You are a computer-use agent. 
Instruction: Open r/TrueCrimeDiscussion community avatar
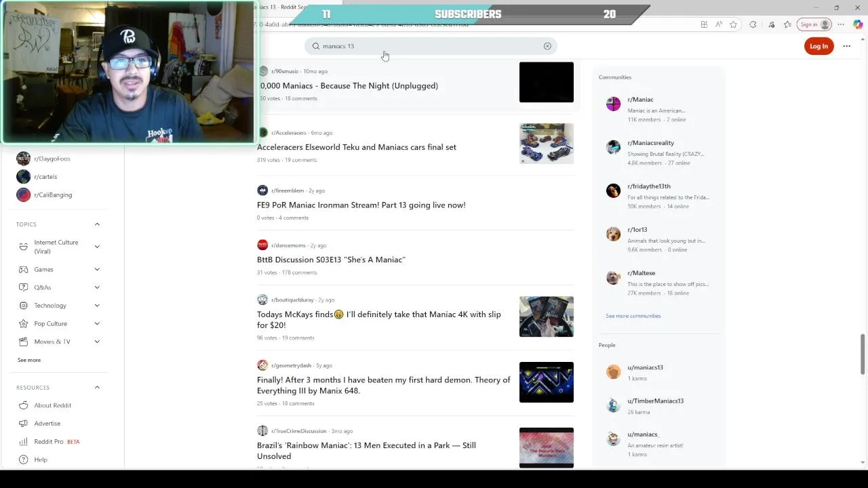(x=262, y=431)
